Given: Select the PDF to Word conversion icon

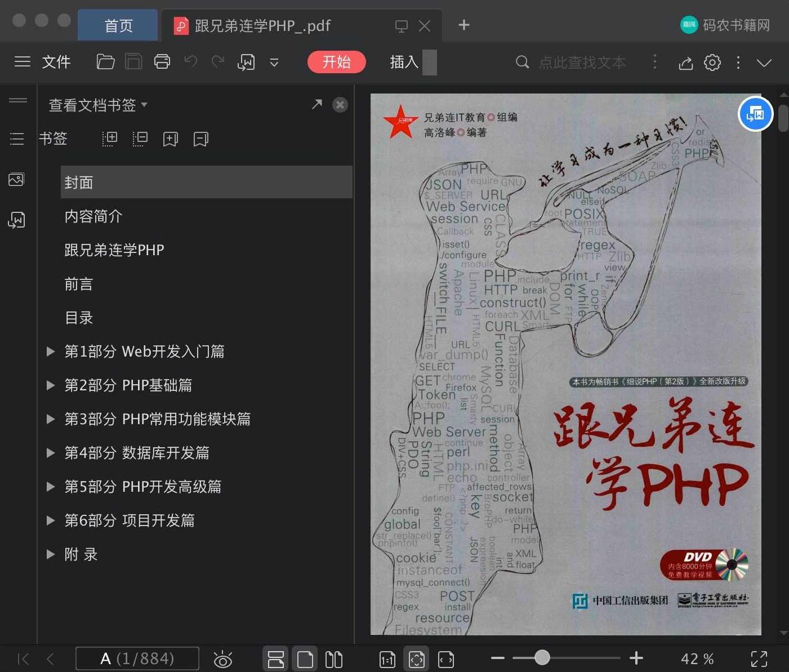Looking at the screenshot, I should (246, 62).
